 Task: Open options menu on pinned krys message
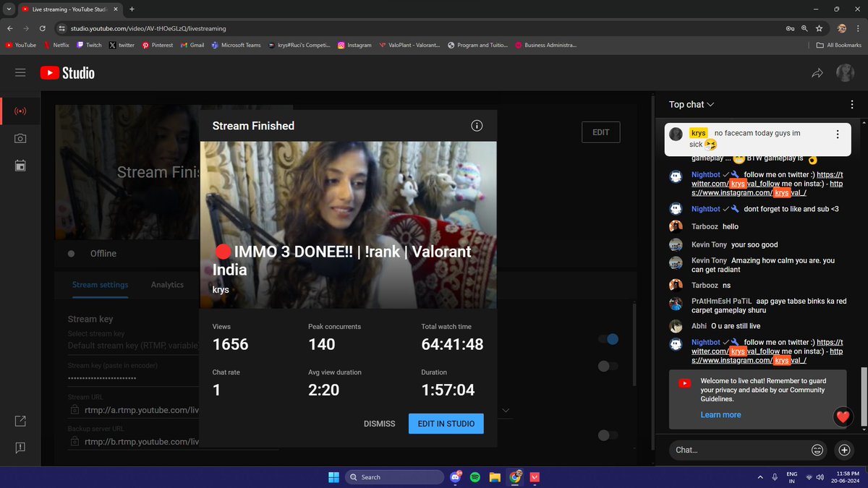coord(838,134)
